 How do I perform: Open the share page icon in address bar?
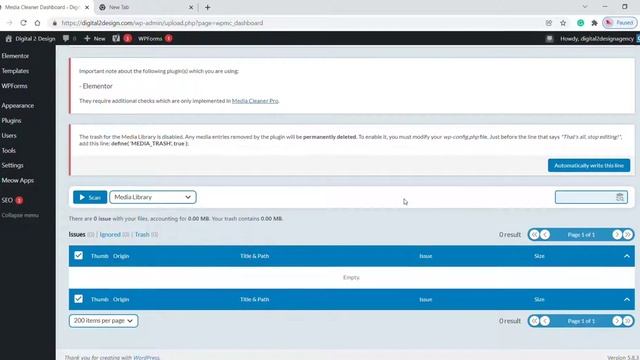pyautogui.click(x=549, y=23)
